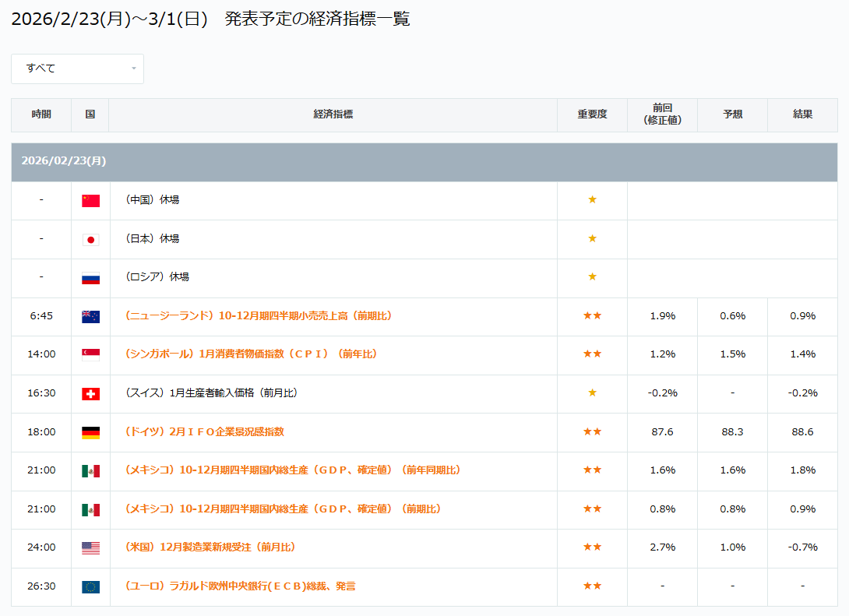Viewport: 849px width, 616px height.
Task: Open the German IFO business climate link
Action: click(x=204, y=432)
